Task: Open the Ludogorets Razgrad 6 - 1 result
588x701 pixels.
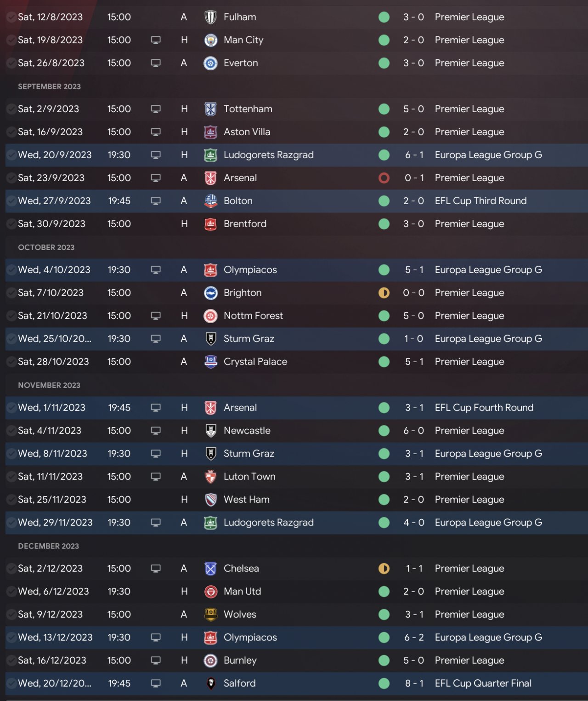Action: (414, 155)
